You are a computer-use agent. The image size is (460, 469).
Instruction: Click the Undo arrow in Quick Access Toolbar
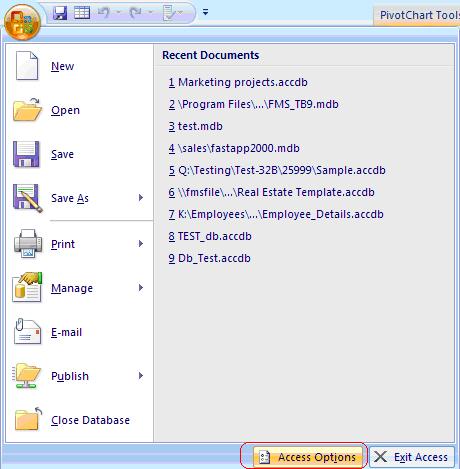click(x=104, y=13)
